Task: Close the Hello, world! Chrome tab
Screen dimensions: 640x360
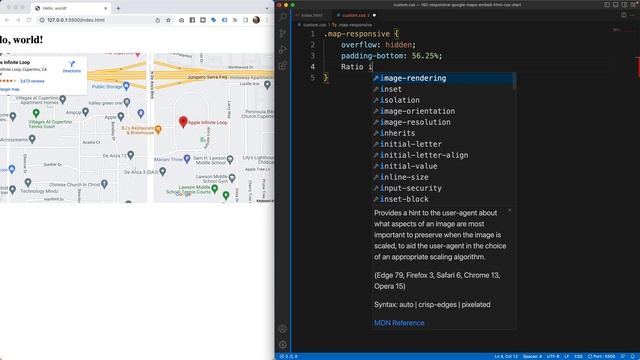Action: [106, 8]
